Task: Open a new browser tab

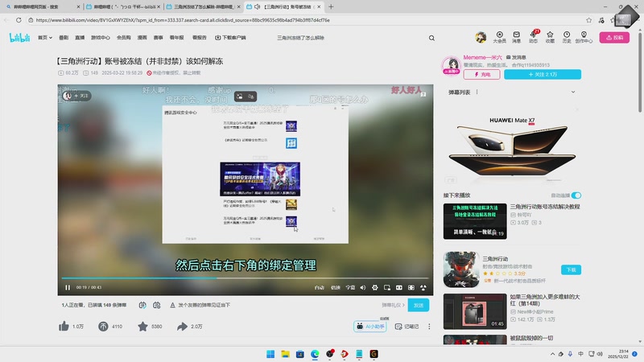Action: point(331,6)
